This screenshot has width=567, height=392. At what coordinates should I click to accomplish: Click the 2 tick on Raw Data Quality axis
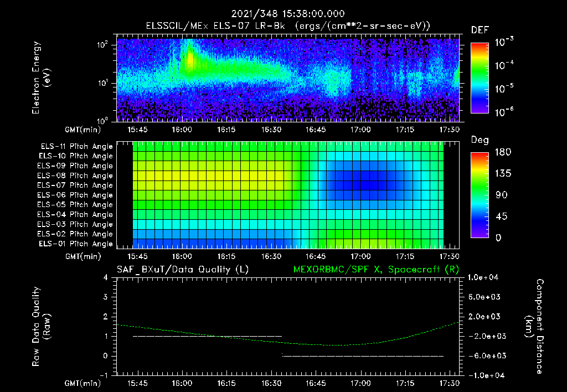[106, 317]
